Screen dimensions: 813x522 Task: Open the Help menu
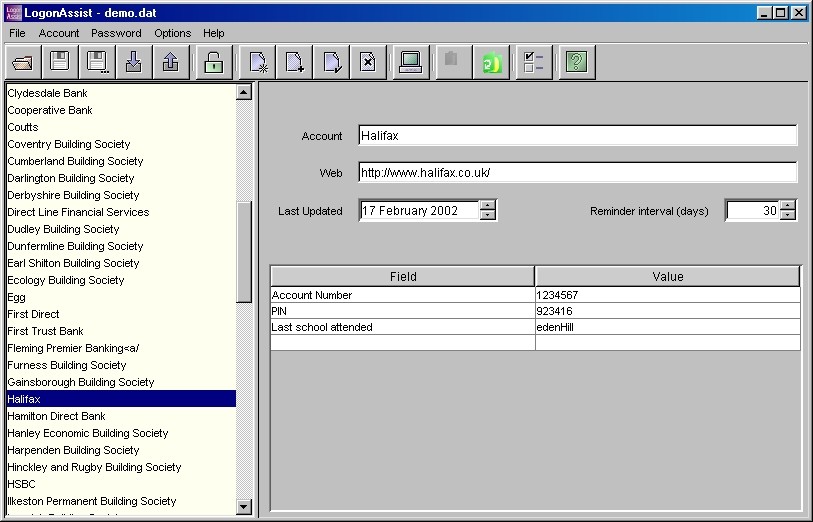point(214,33)
